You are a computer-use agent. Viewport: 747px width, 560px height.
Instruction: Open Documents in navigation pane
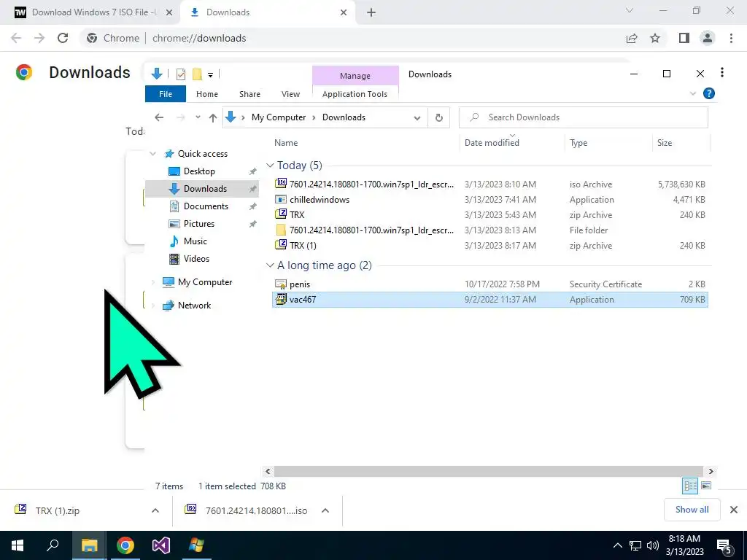206,206
